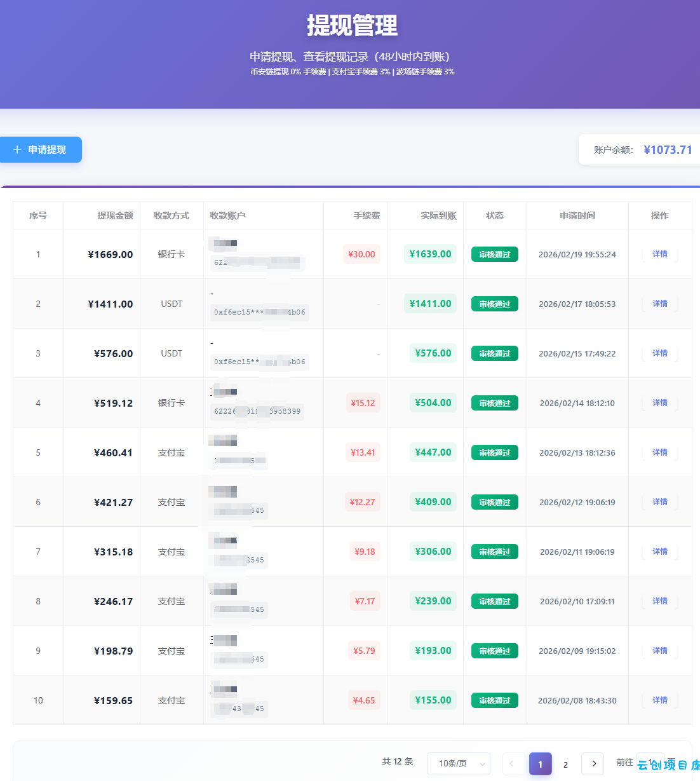Screen dimensions: 700x781
Task: View 详情 of the ¥519.12 bank card withdrawal
Action: coord(659,403)
